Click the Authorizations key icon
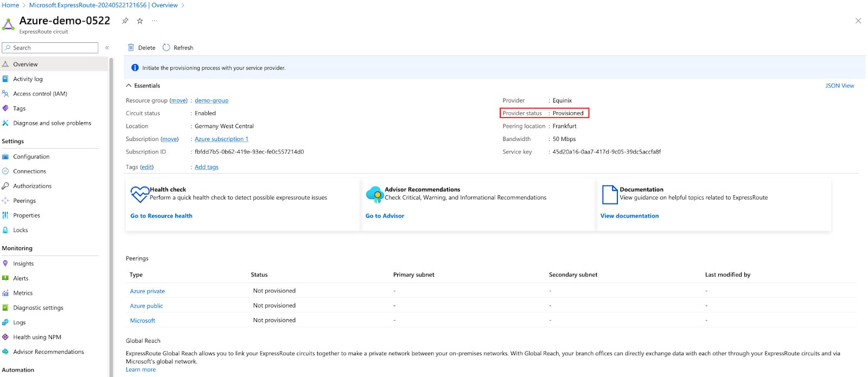Image resolution: width=868 pixels, height=377 pixels. coord(5,186)
